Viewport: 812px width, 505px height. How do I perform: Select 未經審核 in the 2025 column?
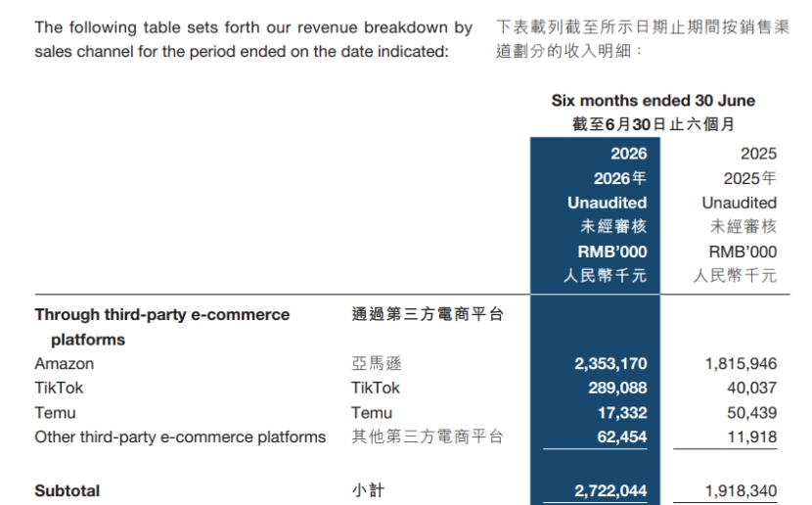744,226
